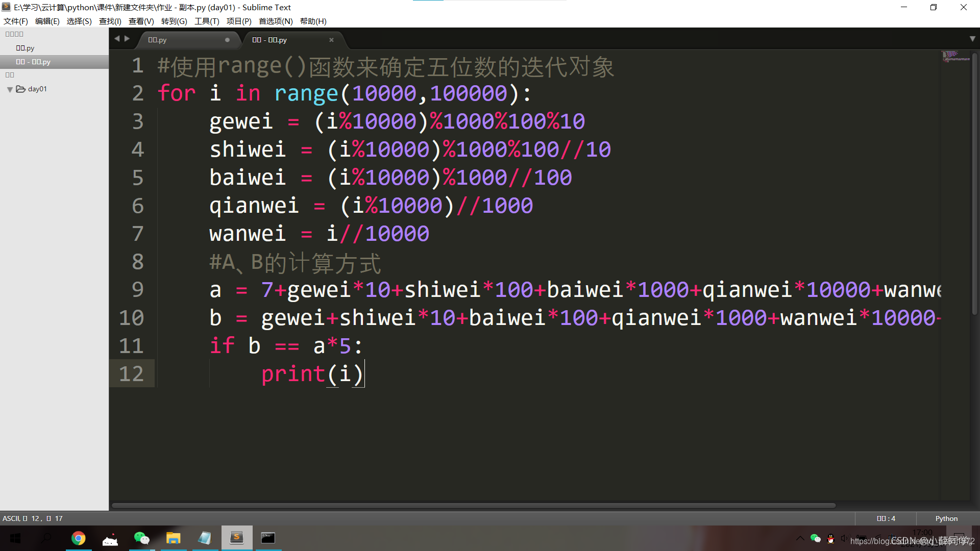Open the 帮助(H) menu
The height and width of the screenshot is (551, 980).
coord(313,21)
